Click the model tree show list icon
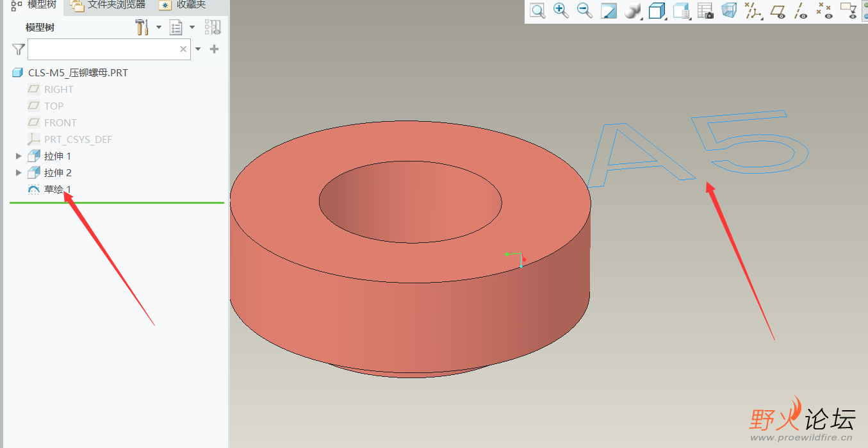The image size is (868, 448). [176, 27]
